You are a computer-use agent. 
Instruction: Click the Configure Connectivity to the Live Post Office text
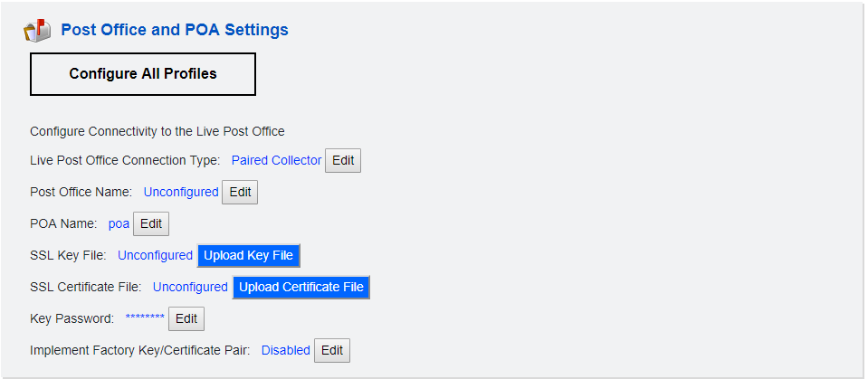[x=157, y=131]
